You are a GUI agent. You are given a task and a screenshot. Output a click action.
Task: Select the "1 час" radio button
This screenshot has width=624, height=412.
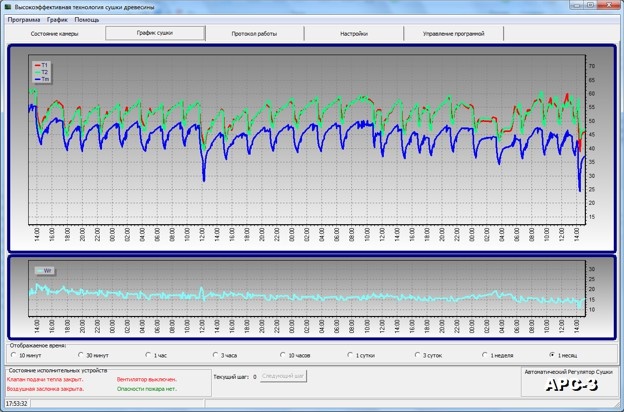click(147, 355)
